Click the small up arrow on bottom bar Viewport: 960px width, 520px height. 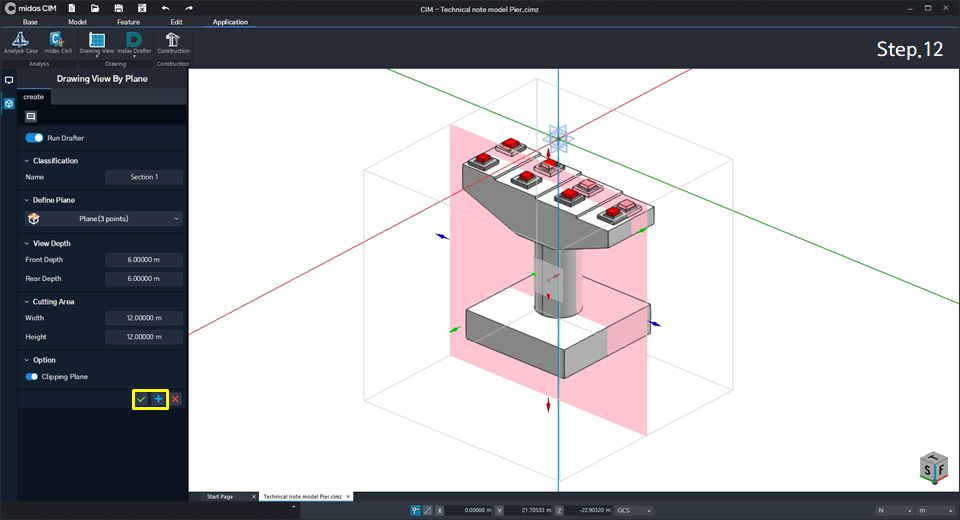click(x=293, y=507)
